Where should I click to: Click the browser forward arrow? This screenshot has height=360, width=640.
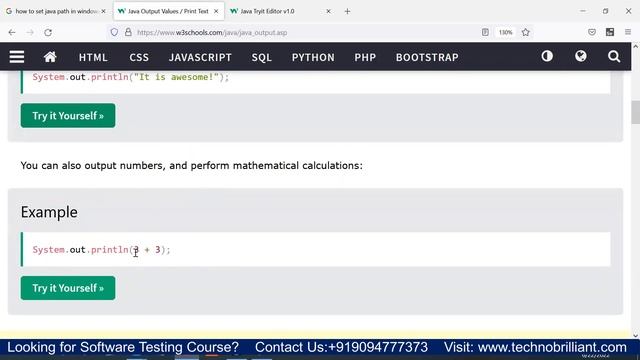(x=30, y=32)
